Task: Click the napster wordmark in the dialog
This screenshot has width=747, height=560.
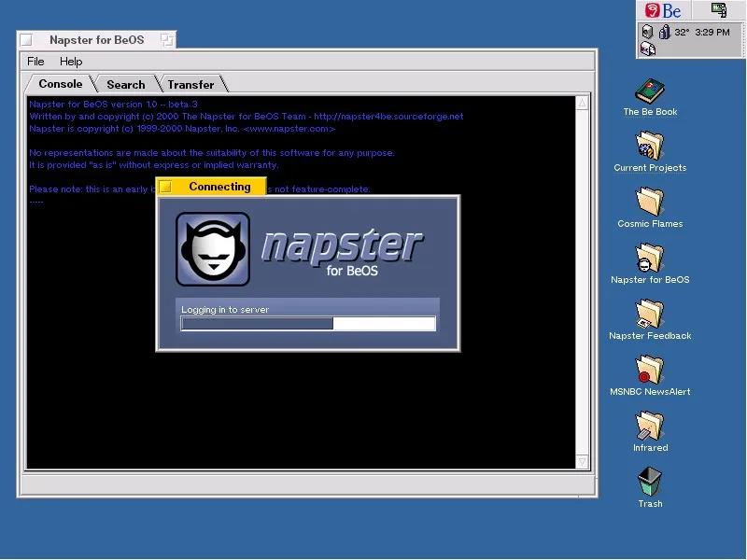Action: click(342, 246)
